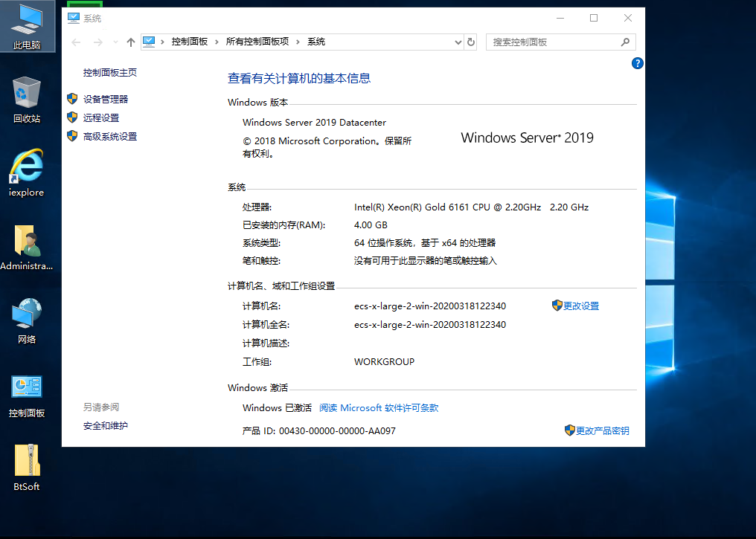Select the 网络 network desktop icon

point(27,320)
